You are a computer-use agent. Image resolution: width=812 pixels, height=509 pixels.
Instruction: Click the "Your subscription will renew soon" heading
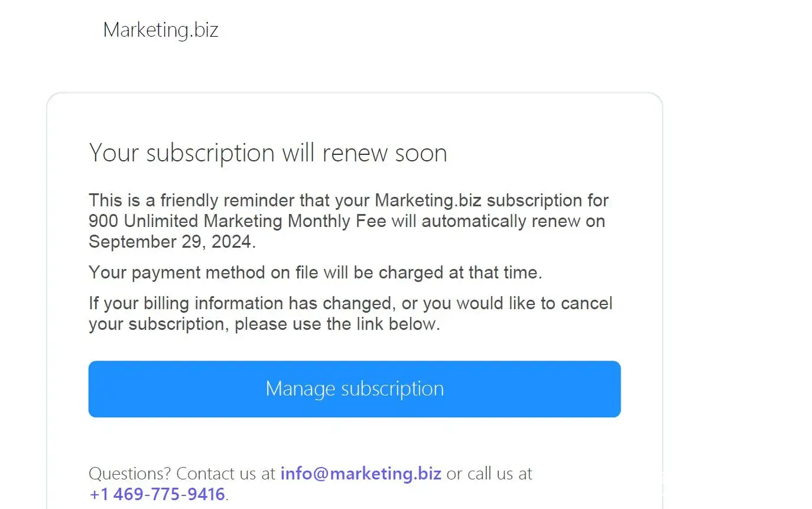pos(268,153)
